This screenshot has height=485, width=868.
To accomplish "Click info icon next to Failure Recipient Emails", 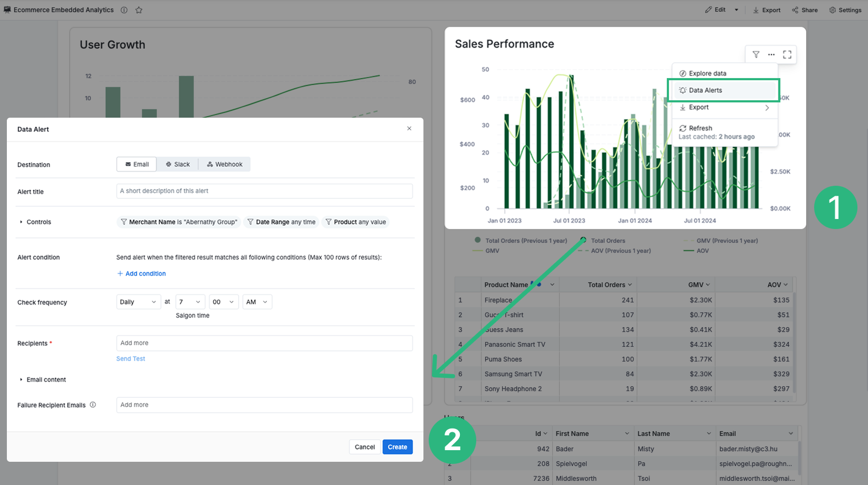I will [x=93, y=405].
